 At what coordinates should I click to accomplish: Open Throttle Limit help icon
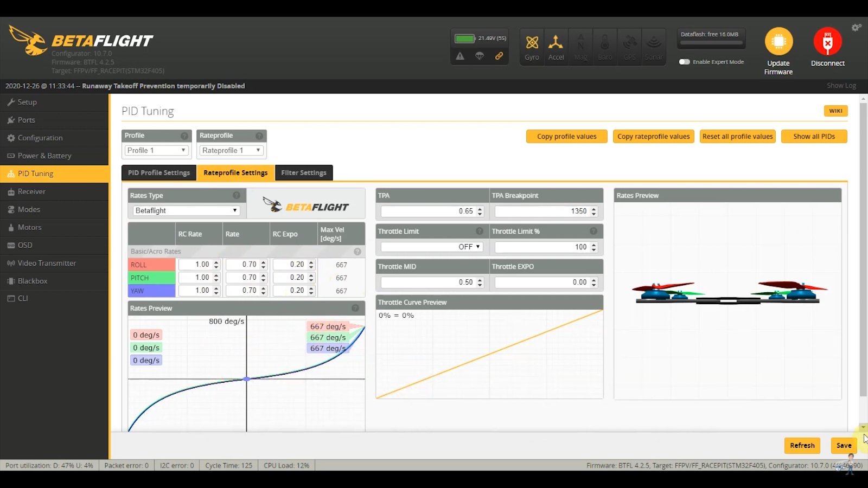[480, 231]
